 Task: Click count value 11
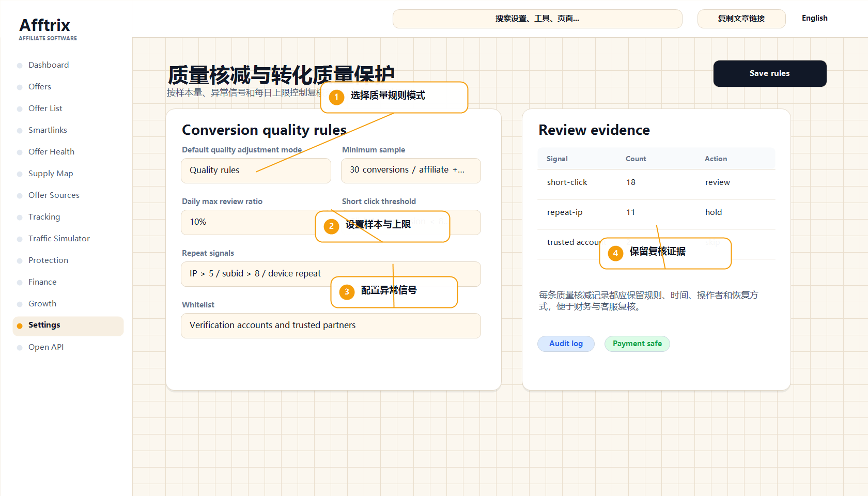click(x=630, y=212)
